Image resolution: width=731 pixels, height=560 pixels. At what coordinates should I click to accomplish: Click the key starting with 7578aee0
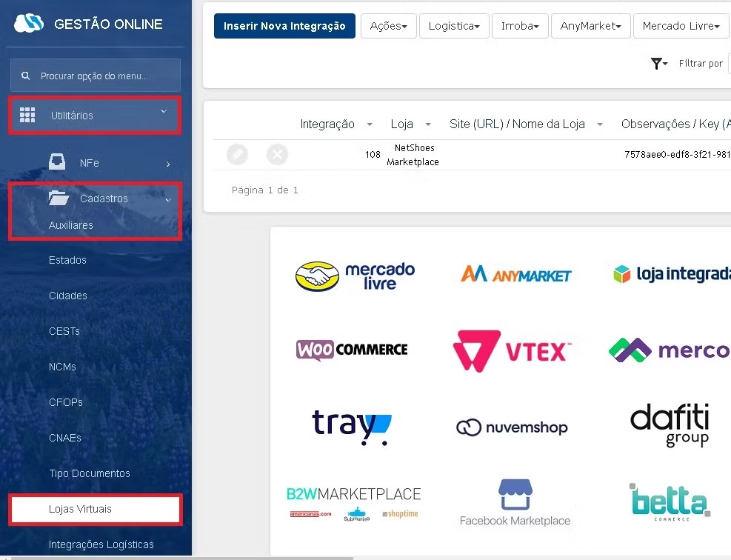678,154
